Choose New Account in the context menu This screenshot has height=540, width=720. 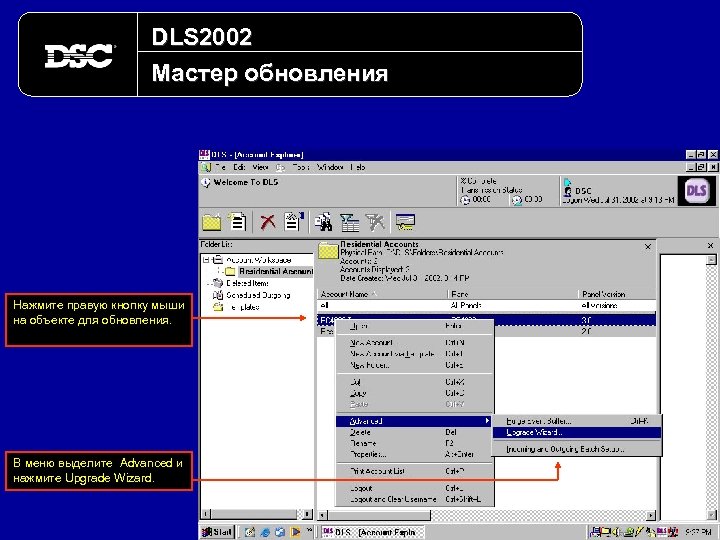[415, 343]
